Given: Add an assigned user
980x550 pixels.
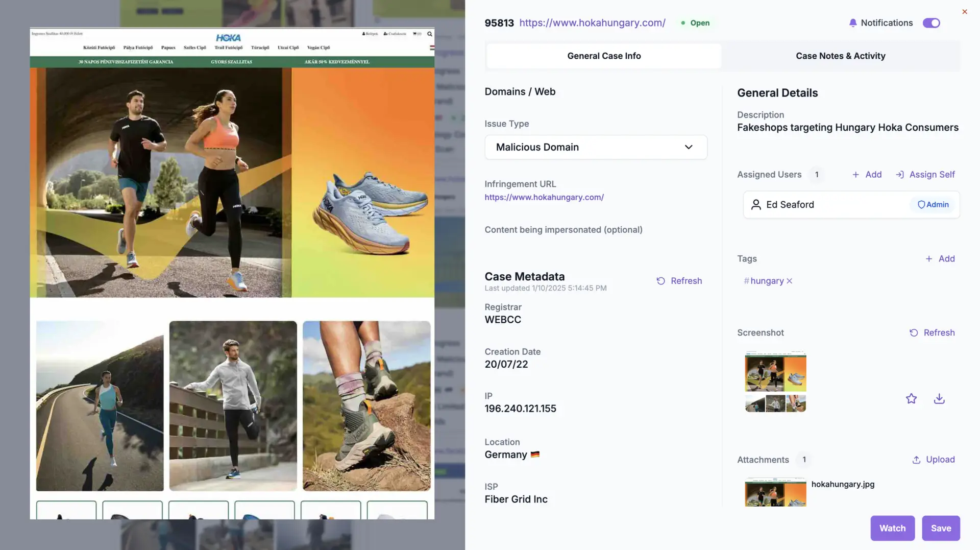Looking at the screenshot, I should coord(867,175).
